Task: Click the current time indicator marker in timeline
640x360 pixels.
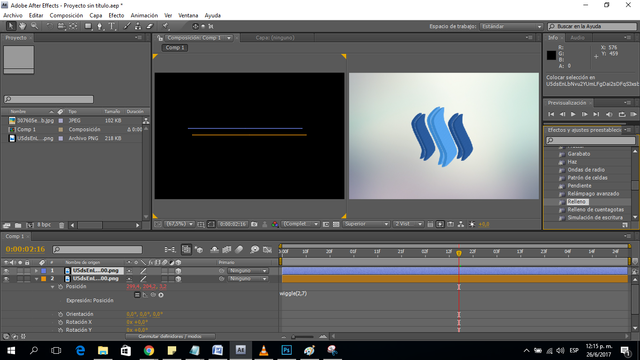Action: coord(459,253)
